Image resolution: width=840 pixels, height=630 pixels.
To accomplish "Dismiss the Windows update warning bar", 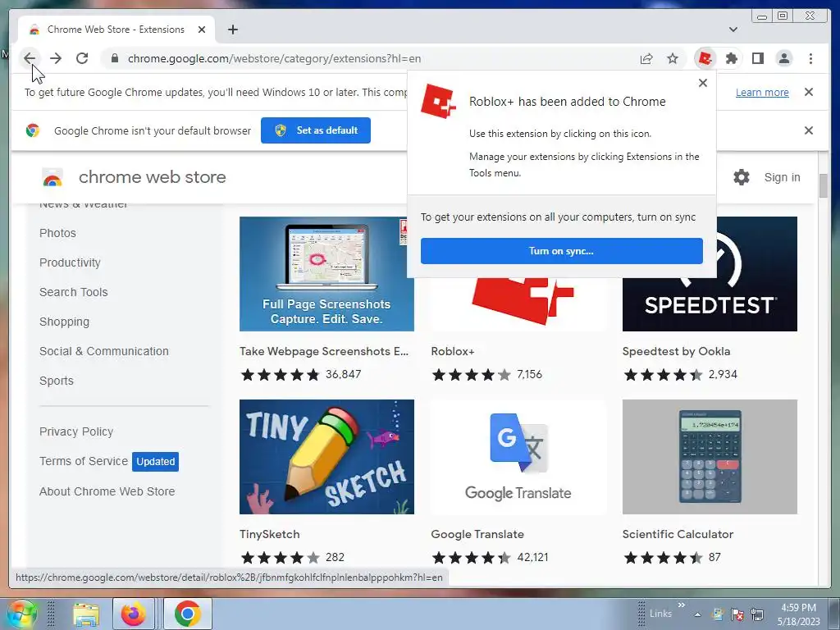I will point(809,92).
